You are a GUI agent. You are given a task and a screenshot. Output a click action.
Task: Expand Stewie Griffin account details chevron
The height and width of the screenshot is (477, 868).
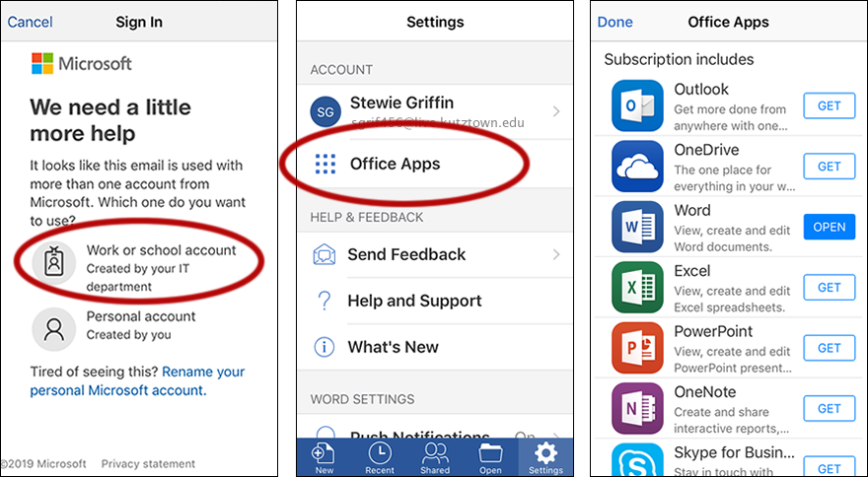556,111
